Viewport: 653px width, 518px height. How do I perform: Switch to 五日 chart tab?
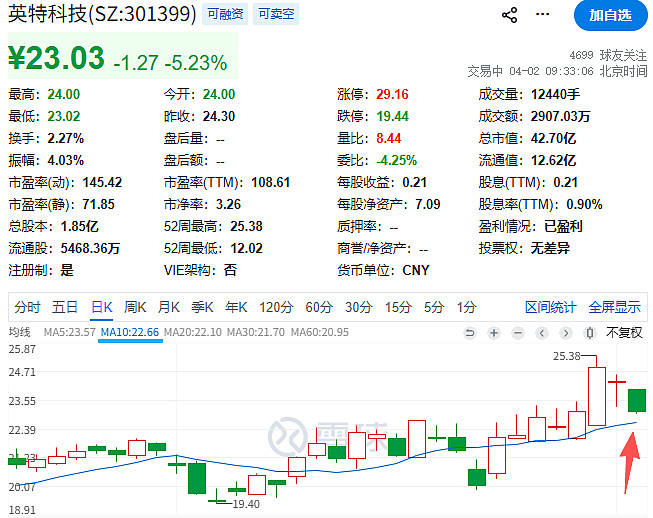pos(65,307)
